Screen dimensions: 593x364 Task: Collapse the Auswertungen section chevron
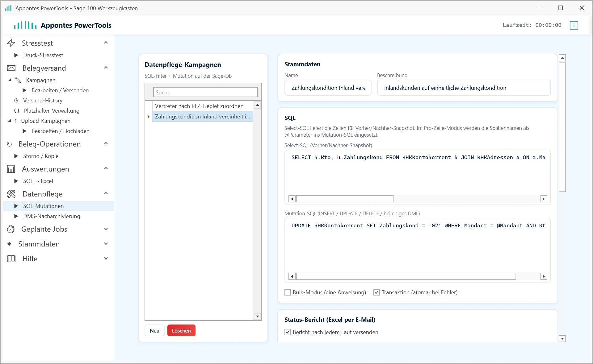coord(106,168)
